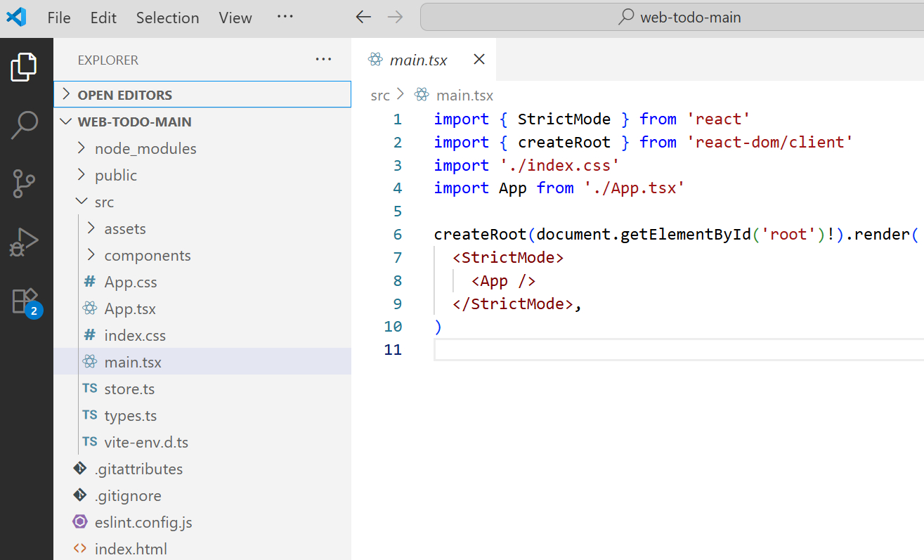The width and height of the screenshot is (924, 560).
Task: Click the web-todo-main search box
Action: (x=671, y=18)
